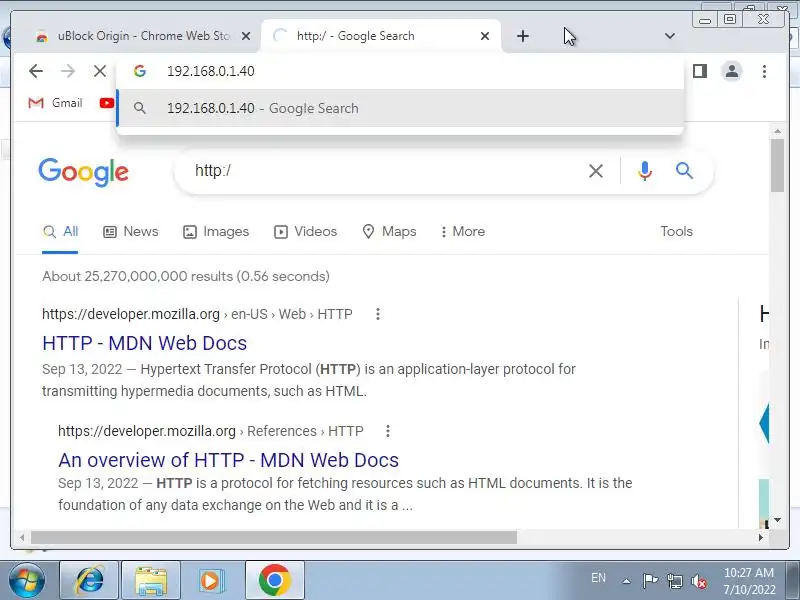Click the vertical scrollbar thumb
Screen dimensions: 800x600
pos(777,166)
